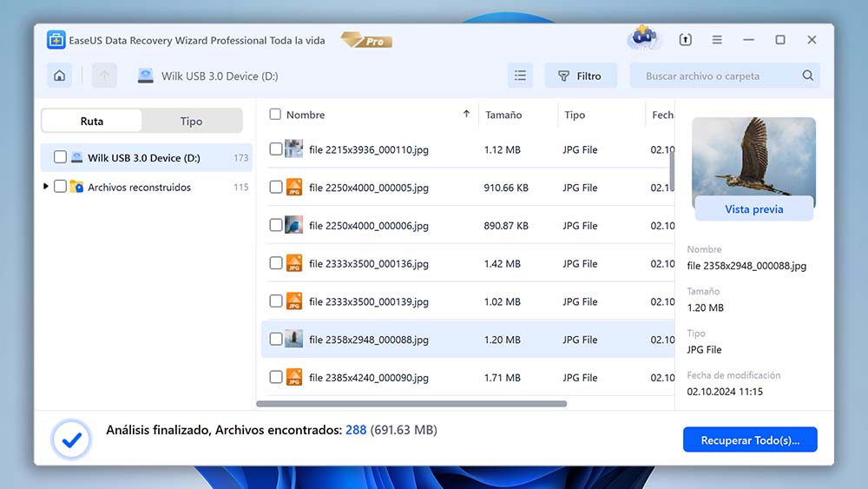Click size cell 1.71 MB
This screenshot has width=868, height=489.
[x=502, y=378]
